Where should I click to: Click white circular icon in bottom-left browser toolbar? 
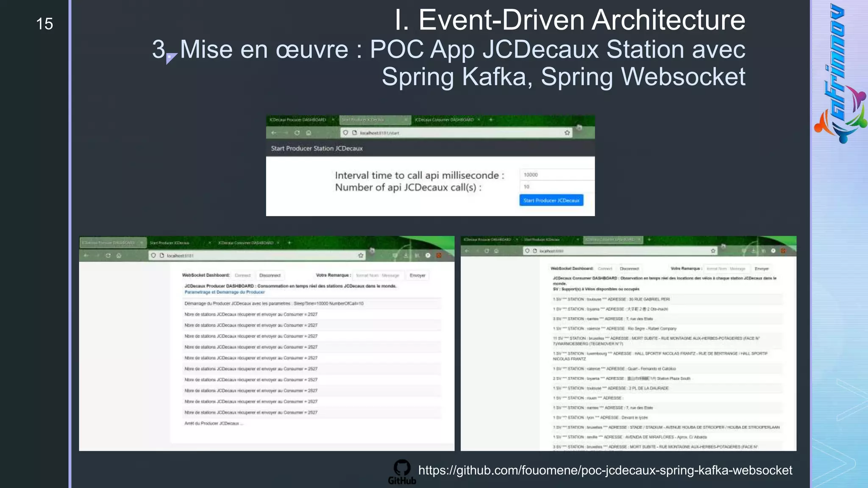tap(428, 255)
